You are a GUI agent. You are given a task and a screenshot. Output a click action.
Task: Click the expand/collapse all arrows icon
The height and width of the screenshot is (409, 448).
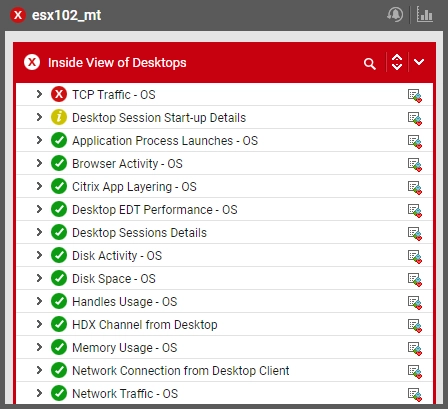pyautogui.click(x=397, y=62)
